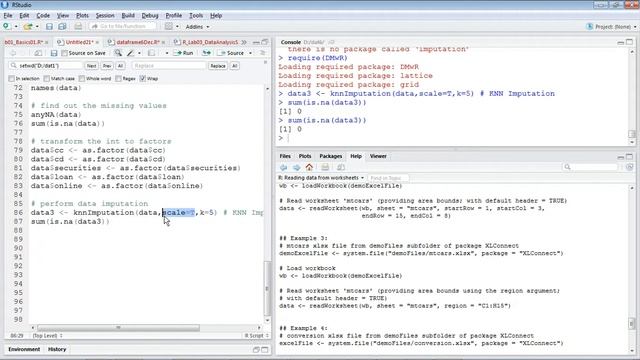Screen dimensions: 640x360
Task: Uncheck the Wrap checkbox
Action: click(x=142, y=78)
